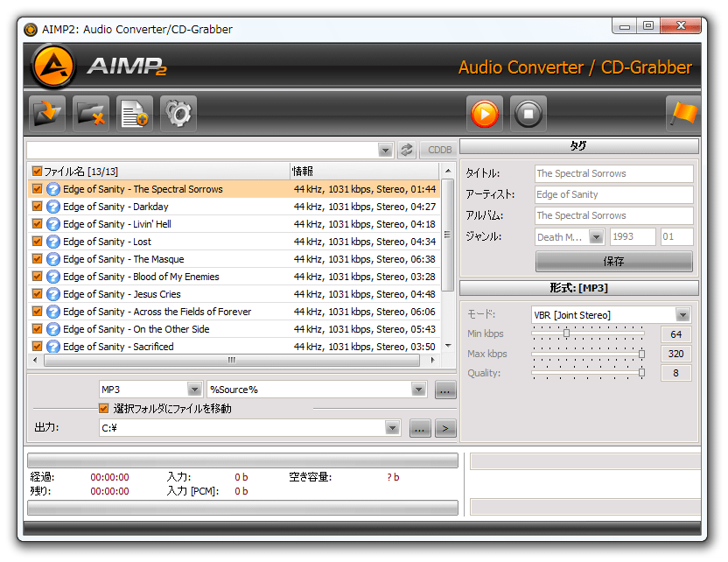Viewport: 728px width, 562px height.
Task: Open the Death M... genre dropdown
Action: tap(596, 237)
